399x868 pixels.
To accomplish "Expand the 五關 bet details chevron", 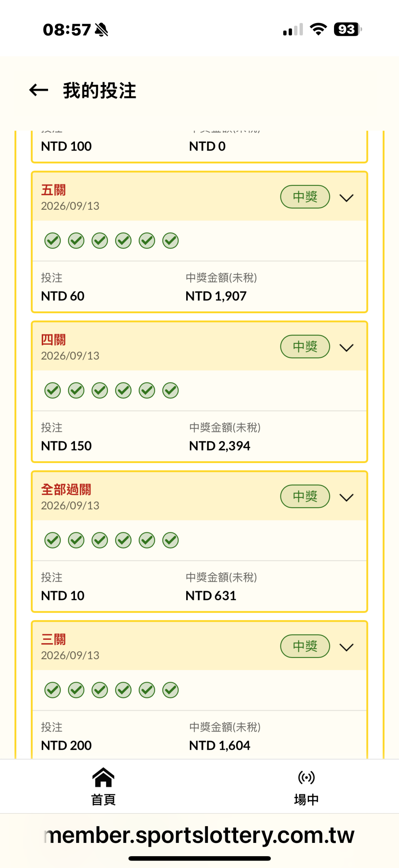I will pyautogui.click(x=347, y=198).
